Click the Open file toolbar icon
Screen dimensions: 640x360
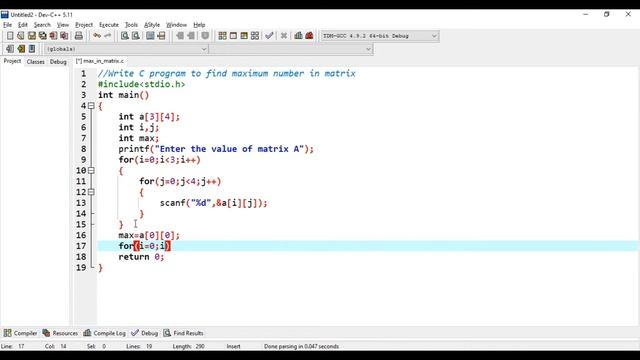click(20, 36)
